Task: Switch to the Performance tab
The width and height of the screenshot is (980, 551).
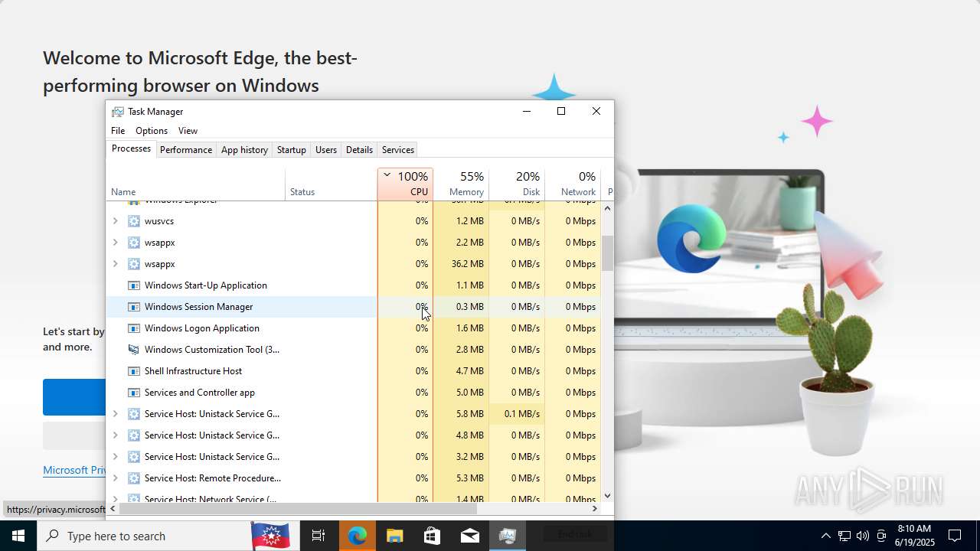Action: pyautogui.click(x=186, y=150)
